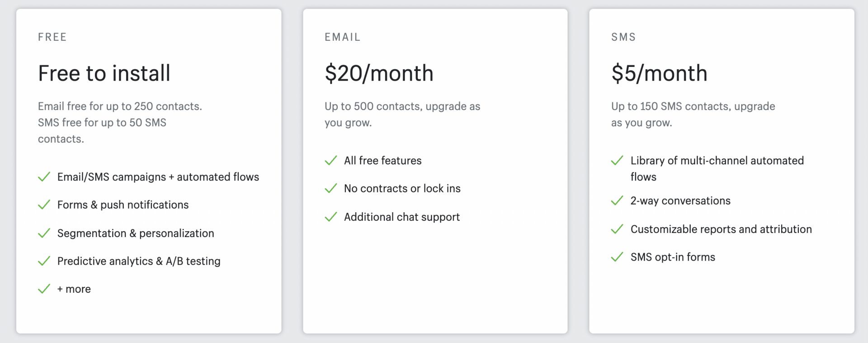Click the checkmark beside Segmentation & personalization
This screenshot has height=343, width=868.
coord(44,233)
